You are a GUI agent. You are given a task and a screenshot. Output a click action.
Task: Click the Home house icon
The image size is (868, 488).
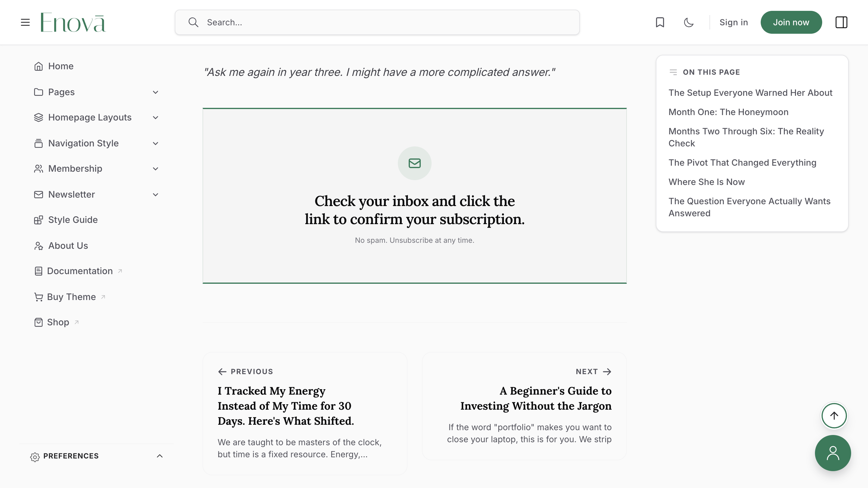(x=38, y=66)
